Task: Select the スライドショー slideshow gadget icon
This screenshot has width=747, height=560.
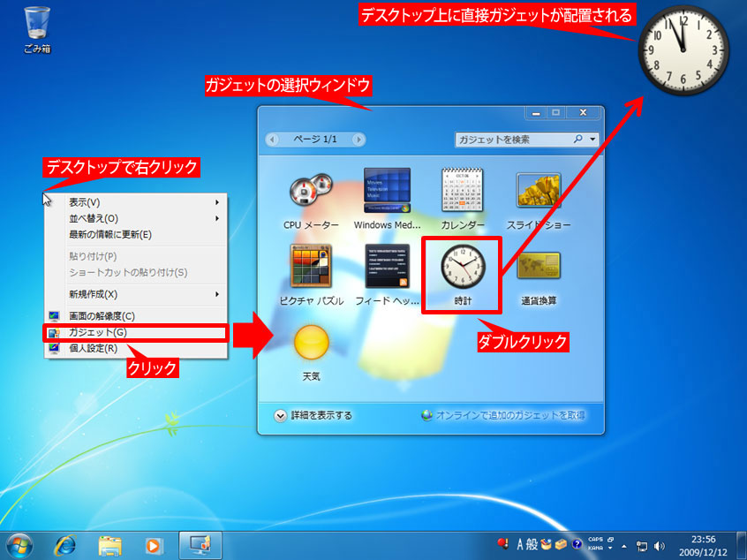Action: coord(539,190)
